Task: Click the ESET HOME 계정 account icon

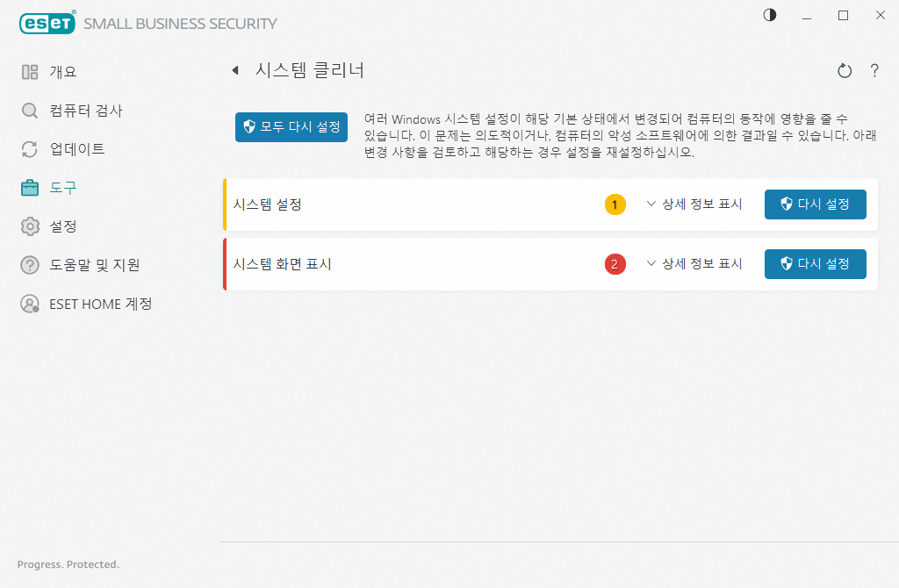Action: [26, 304]
